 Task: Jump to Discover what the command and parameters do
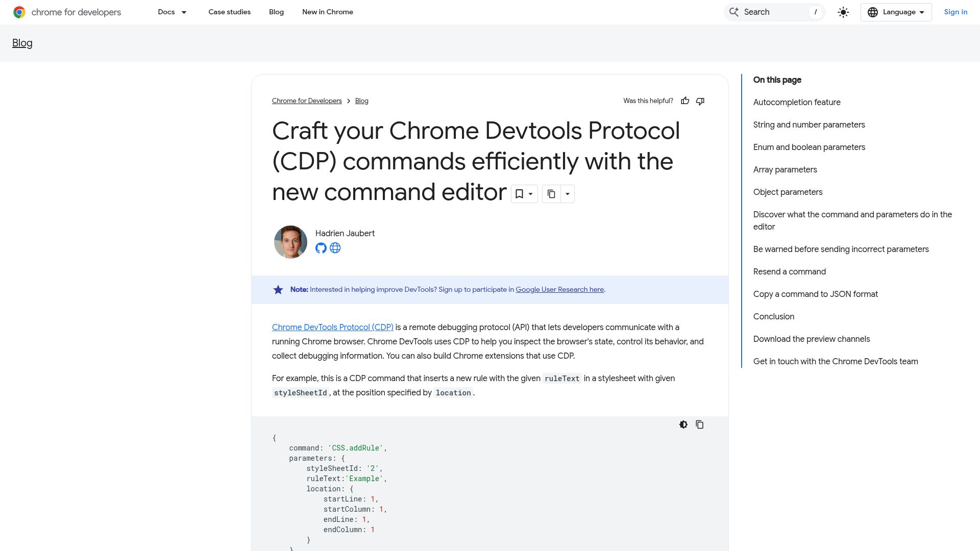pos(852,221)
